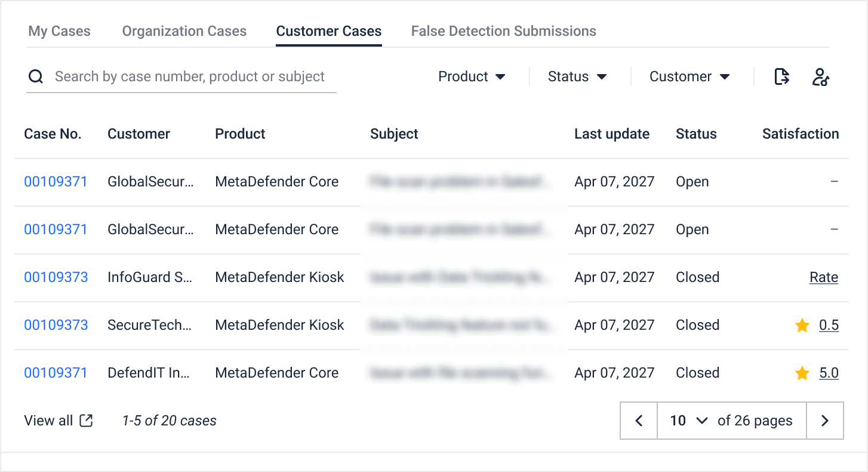
Task: Expand the Customer filter dropdown
Action: point(690,76)
